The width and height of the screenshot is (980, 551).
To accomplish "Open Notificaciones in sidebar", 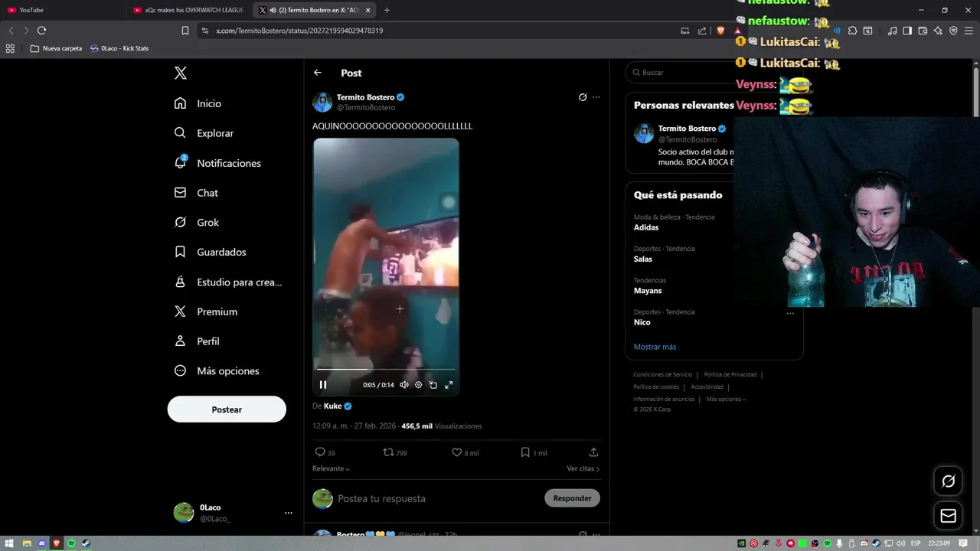I will pyautogui.click(x=217, y=163).
